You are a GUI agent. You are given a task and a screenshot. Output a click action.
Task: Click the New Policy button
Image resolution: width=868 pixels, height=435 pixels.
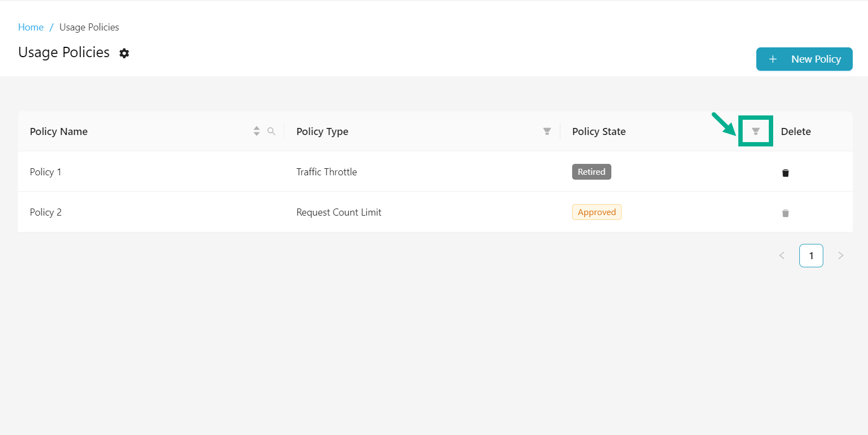pos(804,59)
